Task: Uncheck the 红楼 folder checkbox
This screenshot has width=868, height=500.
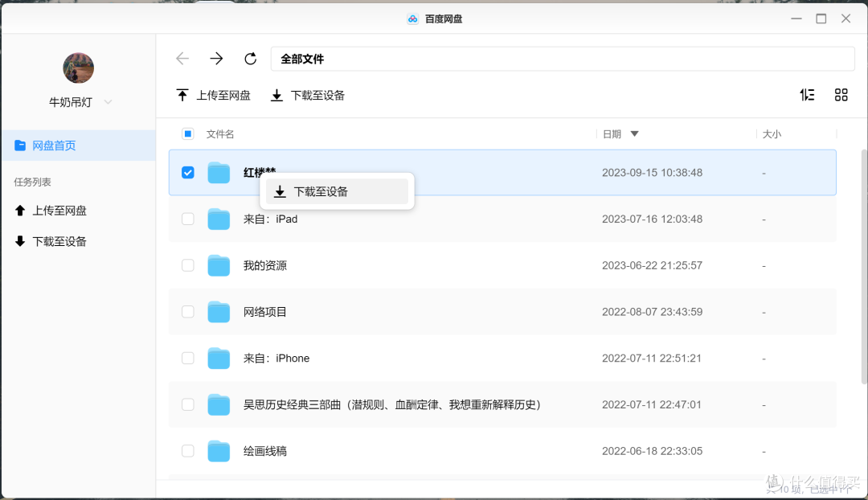Action: point(187,173)
